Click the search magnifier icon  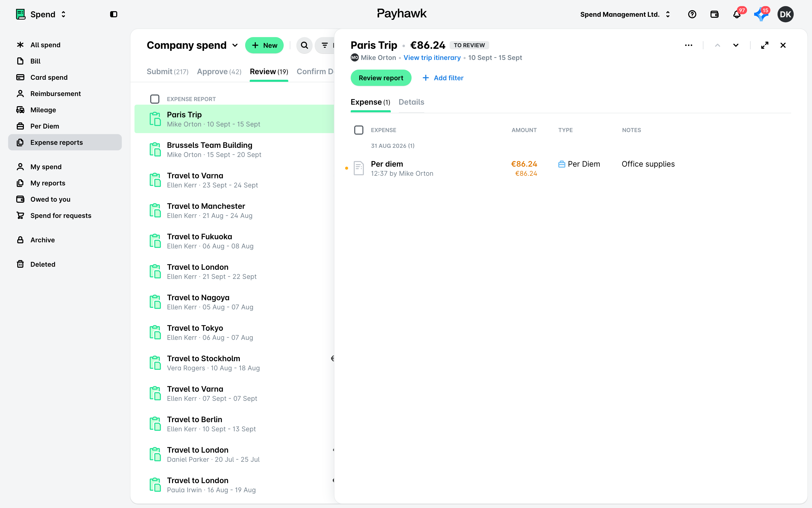coord(304,45)
